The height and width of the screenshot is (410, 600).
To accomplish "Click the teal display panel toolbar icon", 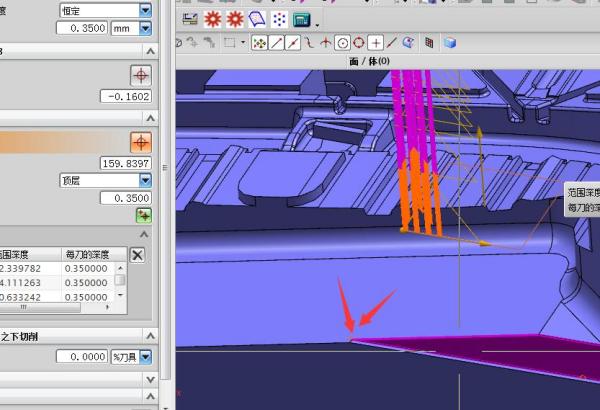I will pos(301,19).
